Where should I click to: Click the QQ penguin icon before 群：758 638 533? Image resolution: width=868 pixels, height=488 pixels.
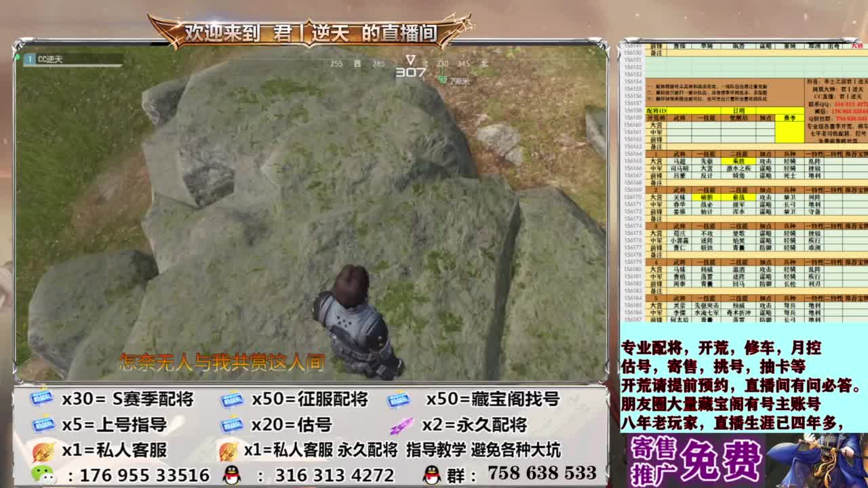click(x=432, y=474)
